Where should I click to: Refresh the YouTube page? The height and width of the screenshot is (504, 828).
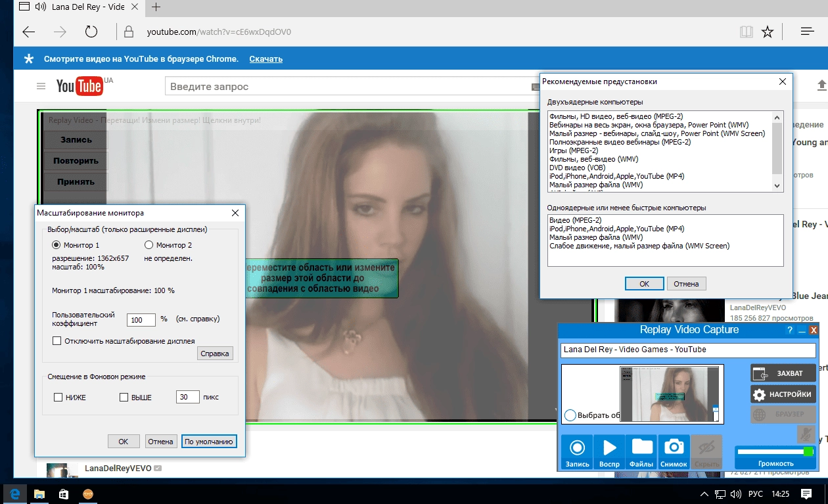[91, 32]
